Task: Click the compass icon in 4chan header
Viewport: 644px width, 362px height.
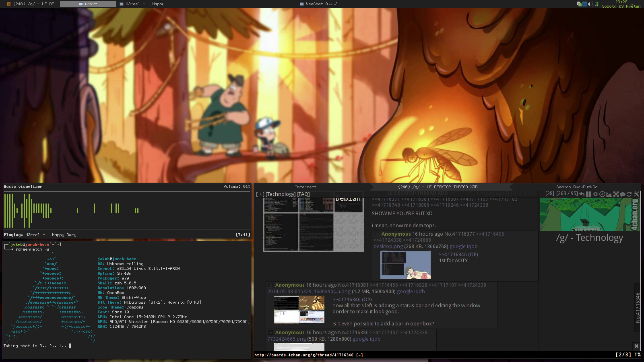Action: [x=602, y=194]
